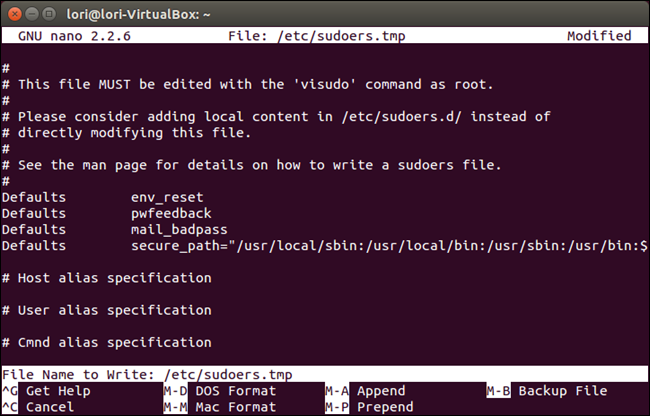Close the terminal window with red button
The height and width of the screenshot is (416, 650).
point(15,14)
